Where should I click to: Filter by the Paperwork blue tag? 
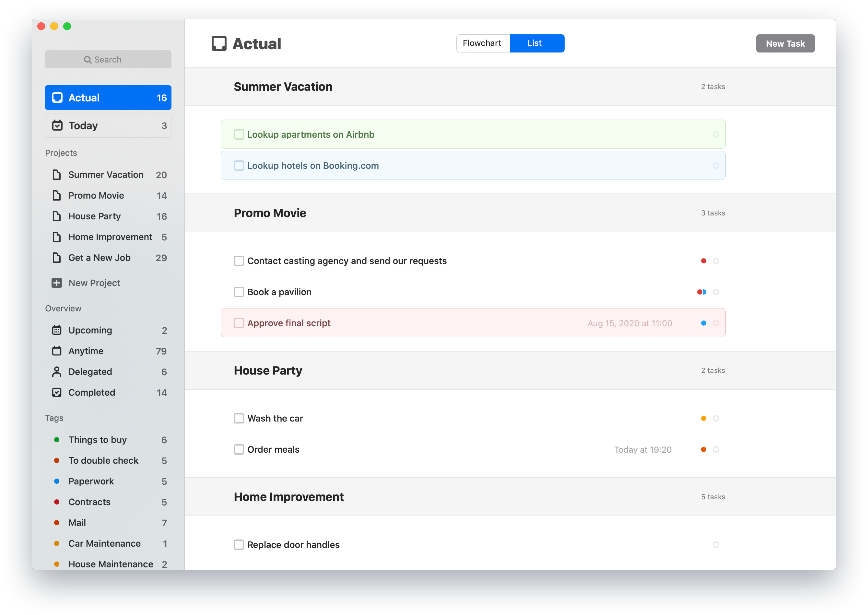pyautogui.click(x=91, y=481)
